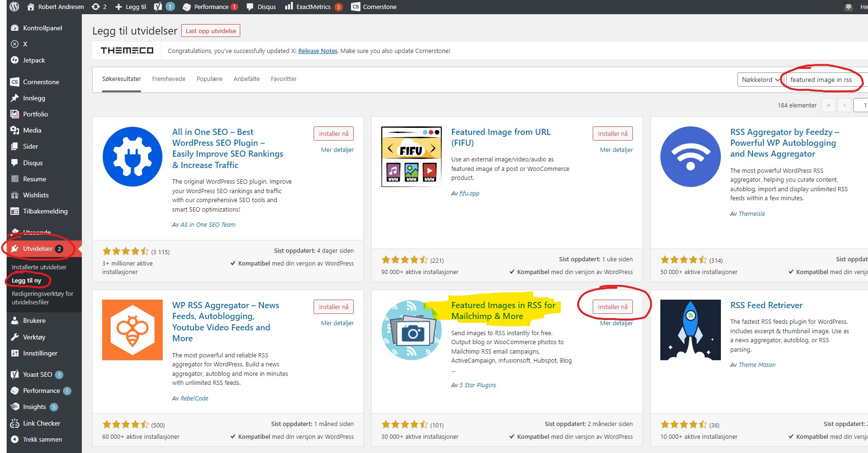Click the Media icon in sidebar
This screenshot has height=453, width=868.
pyautogui.click(x=15, y=130)
